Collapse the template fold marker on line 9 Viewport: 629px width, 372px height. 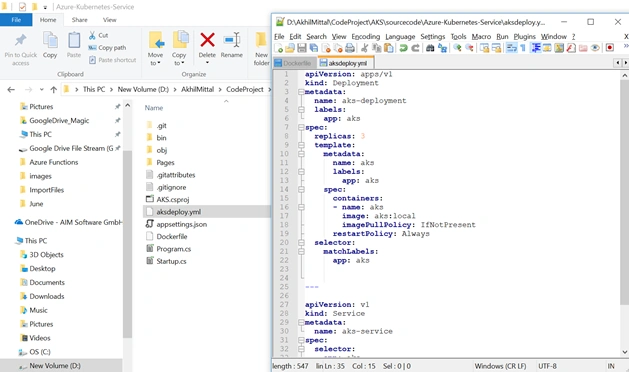point(301,145)
